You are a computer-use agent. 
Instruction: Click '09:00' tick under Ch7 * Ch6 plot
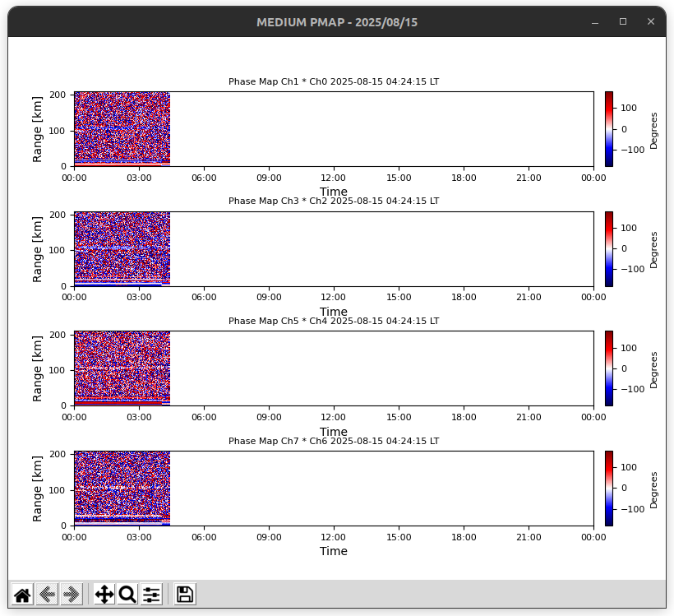pyautogui.click(x=269, y=537)
